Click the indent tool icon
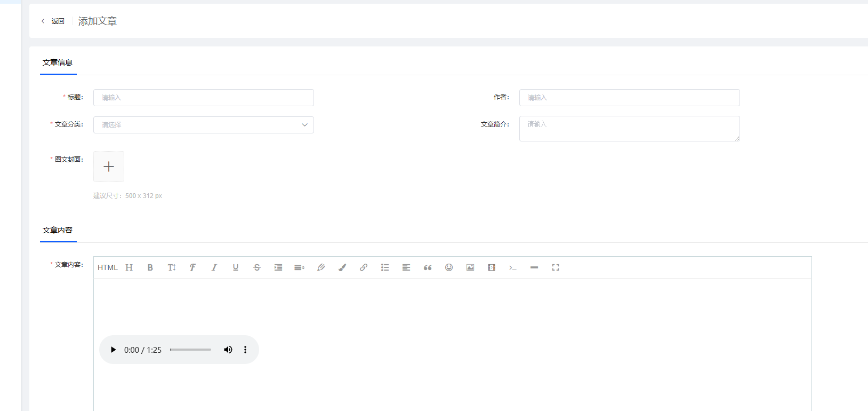The height and width of the screenshot is (411, 868). (x=278, y=267)
